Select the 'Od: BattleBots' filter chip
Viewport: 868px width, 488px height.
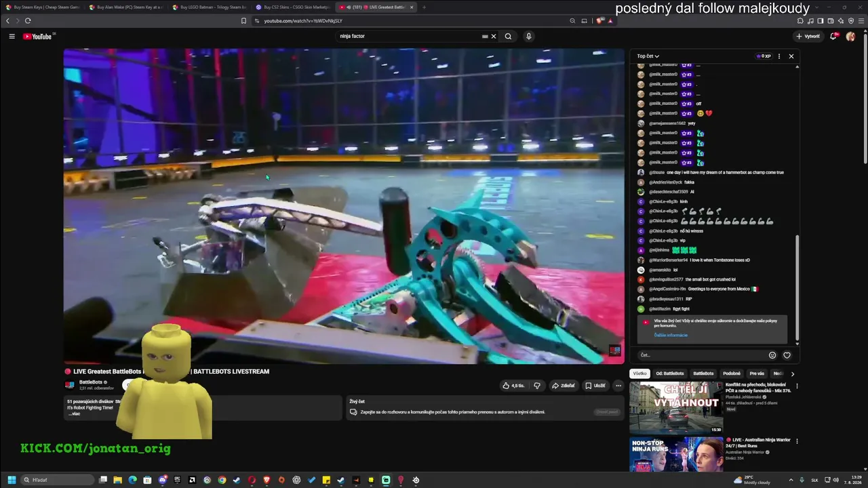click(670, 373)
